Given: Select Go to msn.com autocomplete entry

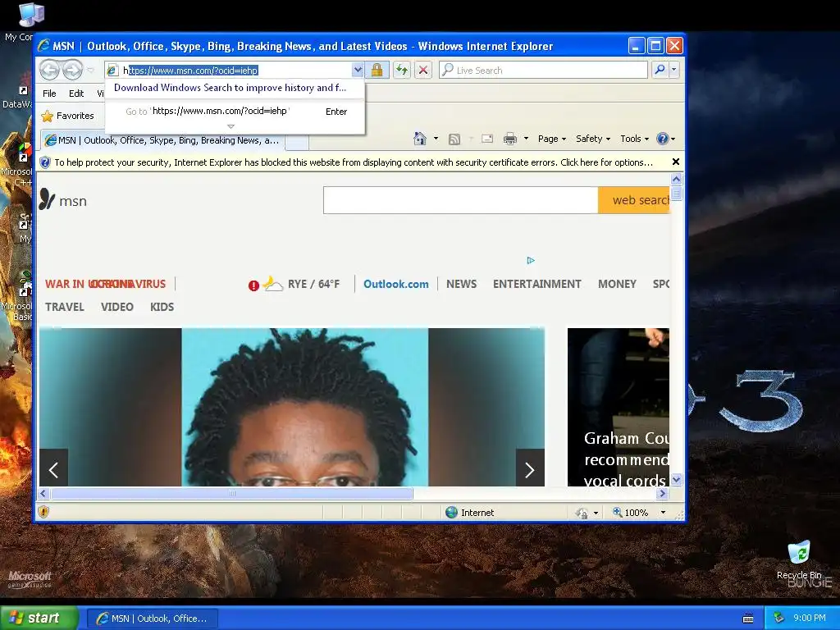Looking at the screenshot, I should pyautogui.click(x=235, y=111).
